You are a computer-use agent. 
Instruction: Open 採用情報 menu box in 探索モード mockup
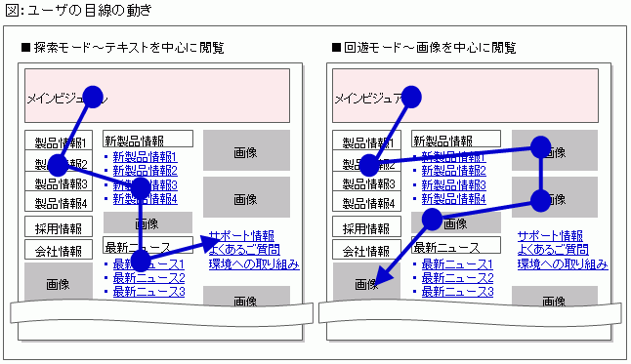tap(59, 226)
